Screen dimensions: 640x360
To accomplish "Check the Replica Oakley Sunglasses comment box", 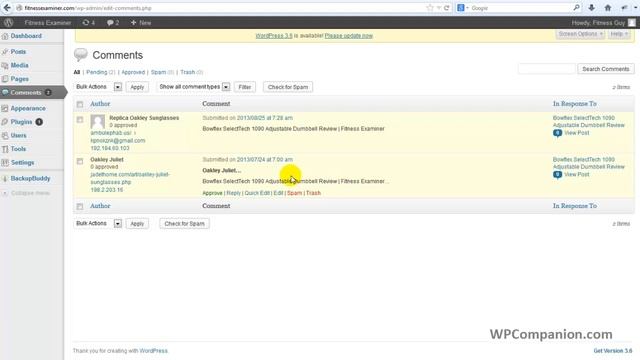I will pyautogui.click(x=80, y=120).
